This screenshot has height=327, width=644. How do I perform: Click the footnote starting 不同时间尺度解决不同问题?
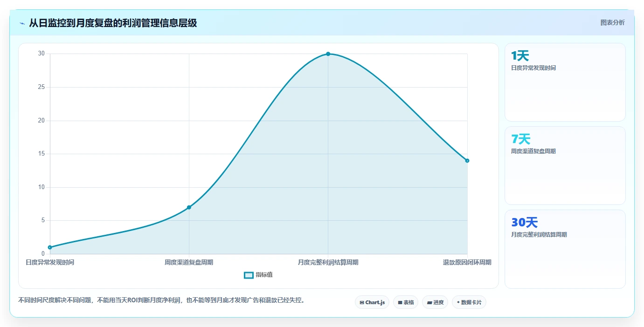click(163, 300)
